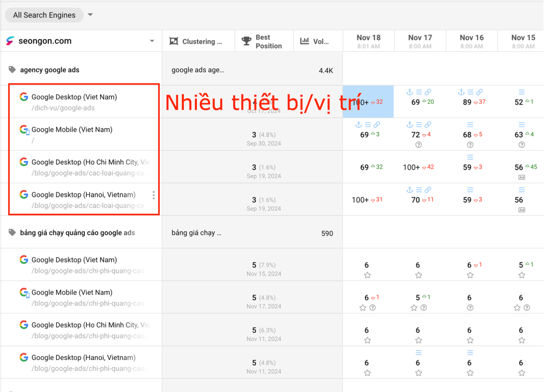This screenshot has height=392, width=544.
Task: Click the seongon.com logo icon
Action: tap(10, 41)
